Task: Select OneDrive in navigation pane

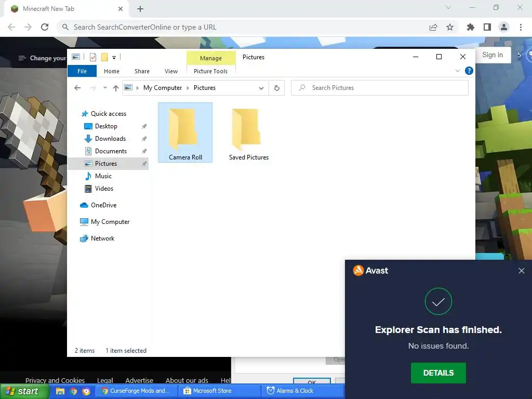Action: [x=103, y=205]
